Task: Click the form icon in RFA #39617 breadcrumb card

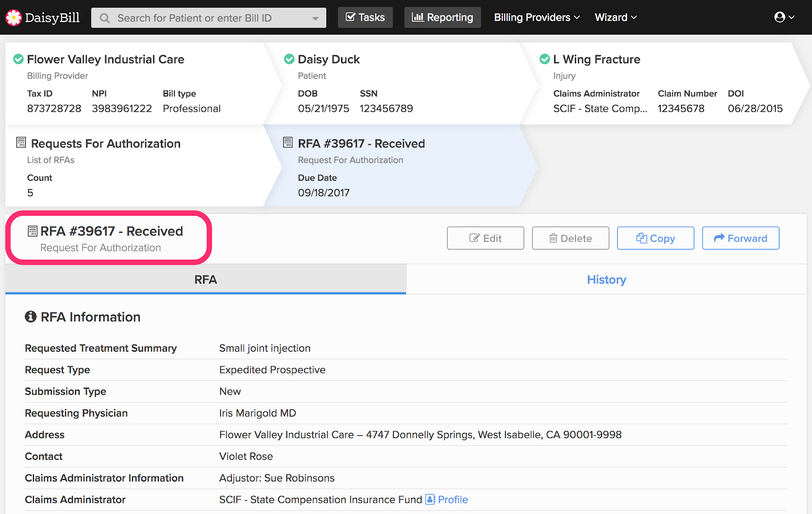Action: pyautogui.click(x=288, y=143)
